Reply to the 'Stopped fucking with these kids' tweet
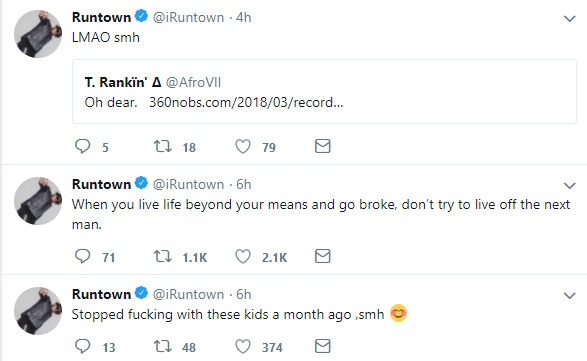 (x=82, y=346)
